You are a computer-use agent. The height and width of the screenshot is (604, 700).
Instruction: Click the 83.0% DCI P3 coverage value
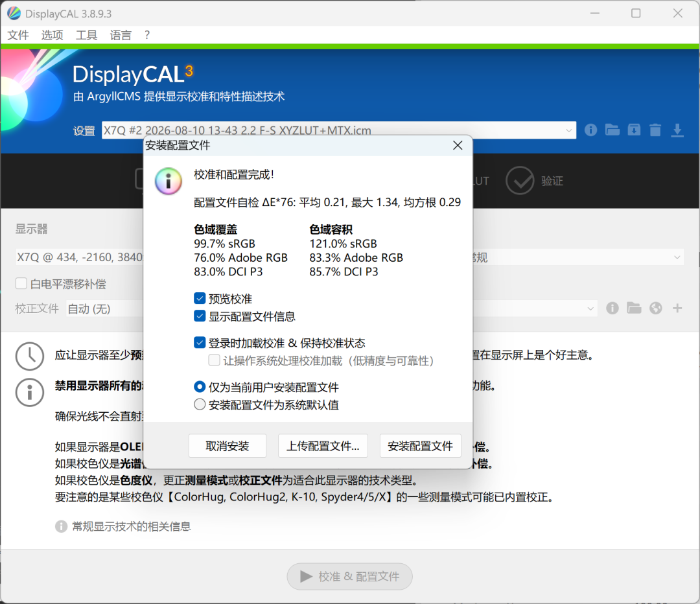pos(227,272)
